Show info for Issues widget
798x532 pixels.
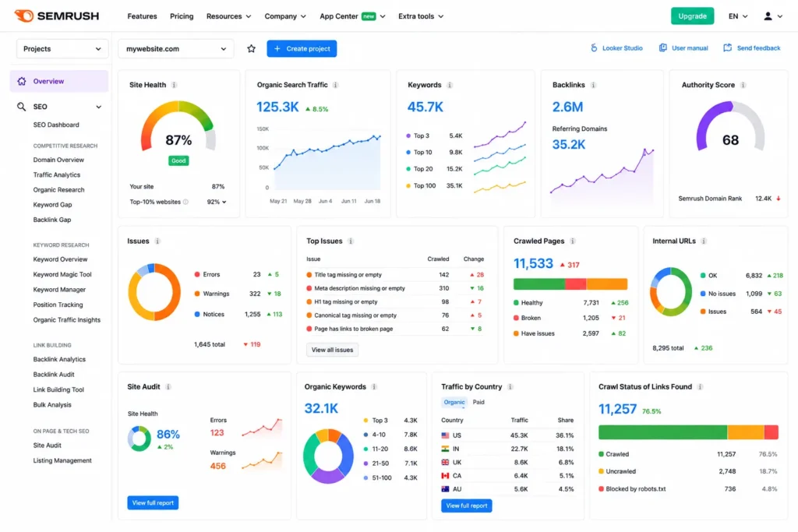(x=157, y=241)
